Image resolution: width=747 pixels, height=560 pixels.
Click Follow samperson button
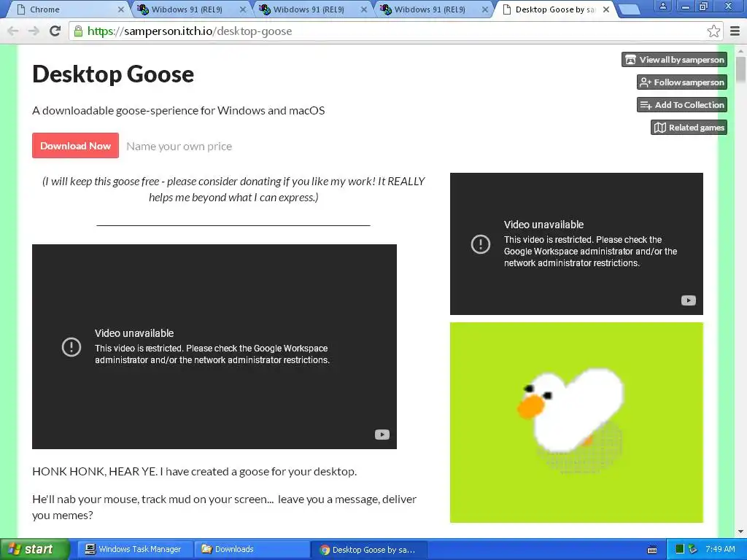[682, 82]
